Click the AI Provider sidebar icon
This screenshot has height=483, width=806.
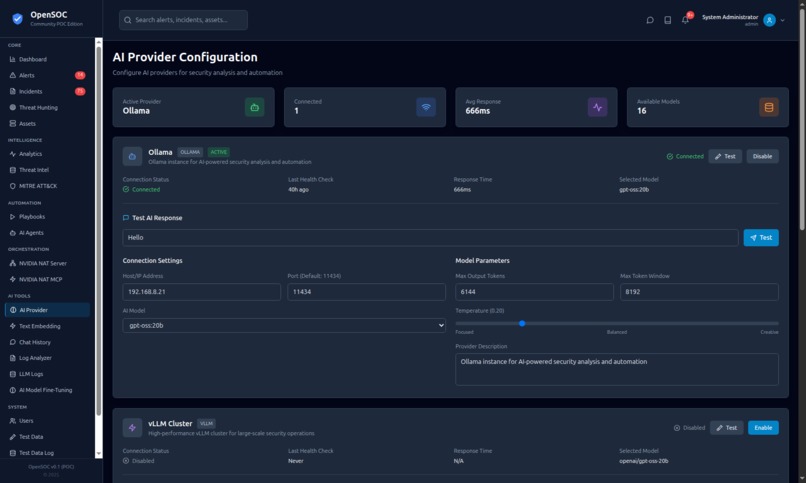[13, 310]
